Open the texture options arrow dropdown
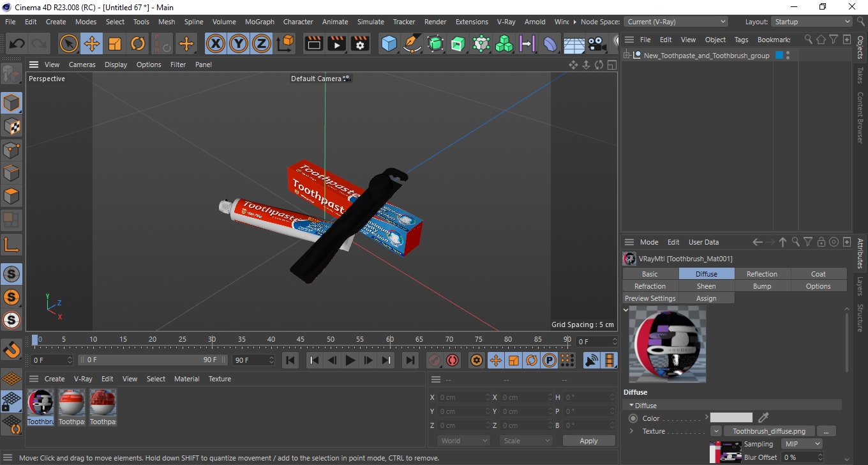This screenshot has width=868, height=465. (x=716, y=431)
